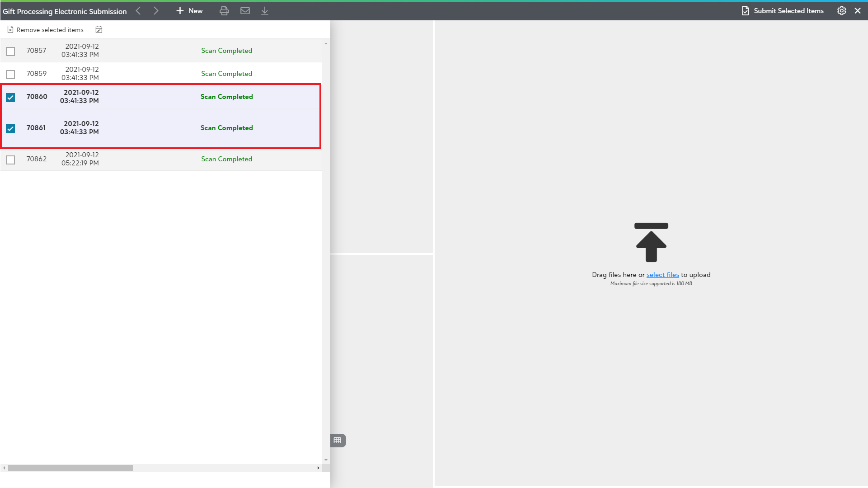
Task: Go to previous record chevron
Action: click(x=138, y=11)
